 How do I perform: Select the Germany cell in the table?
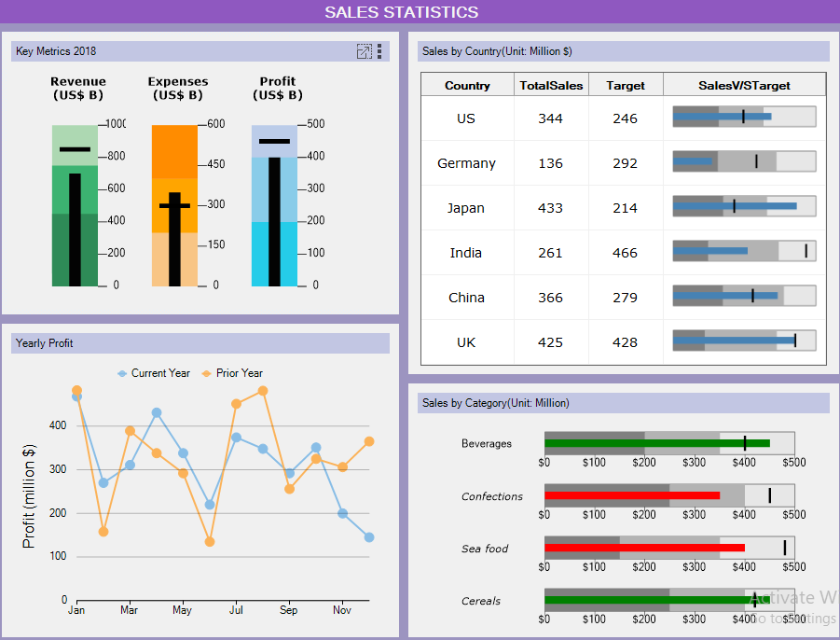pyautogui.click(x=467, y=163)
